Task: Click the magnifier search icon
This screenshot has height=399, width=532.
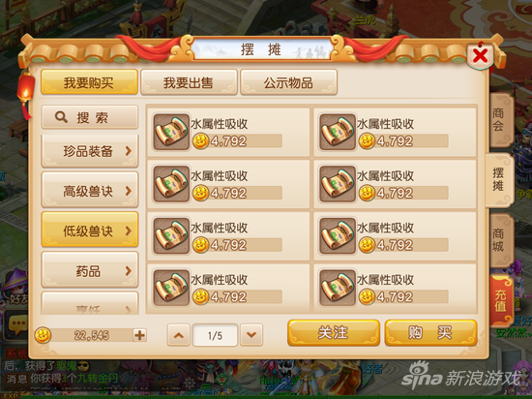Action: 61,117
